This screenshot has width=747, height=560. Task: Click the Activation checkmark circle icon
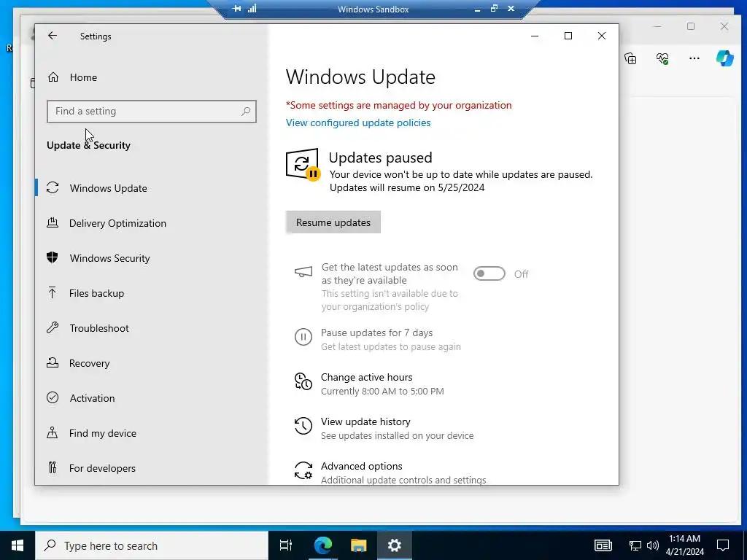[x=53, y=397]
